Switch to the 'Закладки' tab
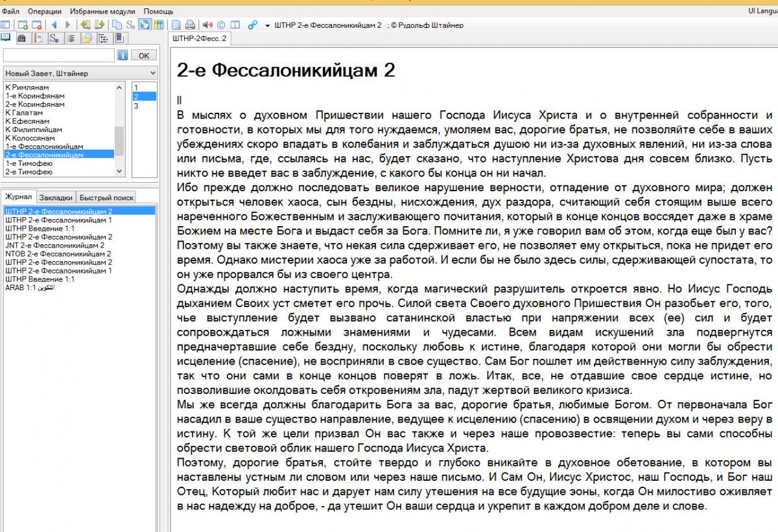778x532 pixels. coord(55,197)
